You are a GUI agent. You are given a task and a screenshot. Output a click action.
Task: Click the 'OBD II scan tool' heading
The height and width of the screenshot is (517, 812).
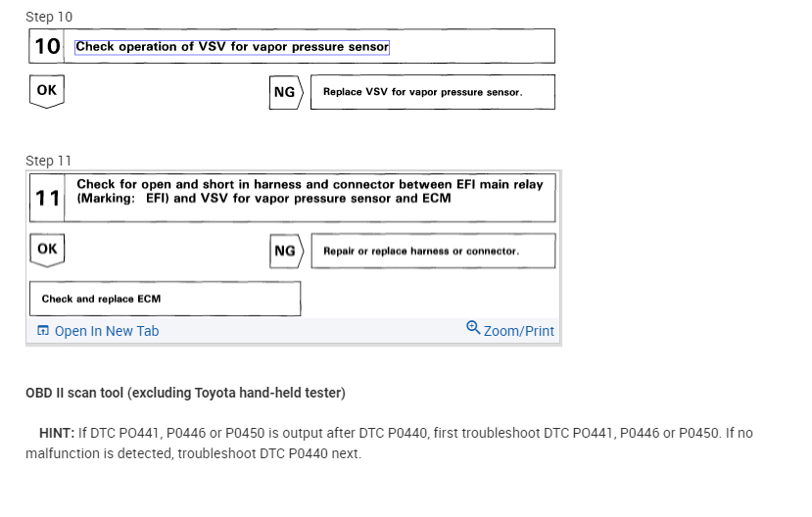tap(185, 394)
